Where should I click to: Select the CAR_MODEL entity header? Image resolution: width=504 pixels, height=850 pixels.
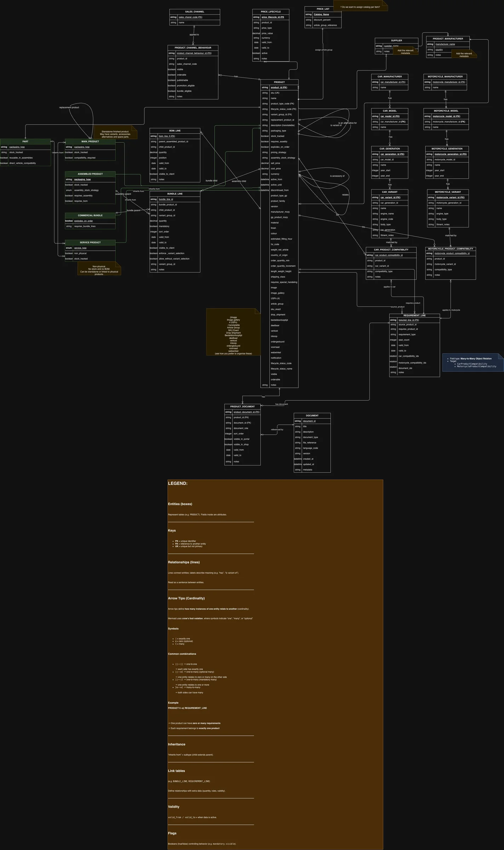[390, 111]
